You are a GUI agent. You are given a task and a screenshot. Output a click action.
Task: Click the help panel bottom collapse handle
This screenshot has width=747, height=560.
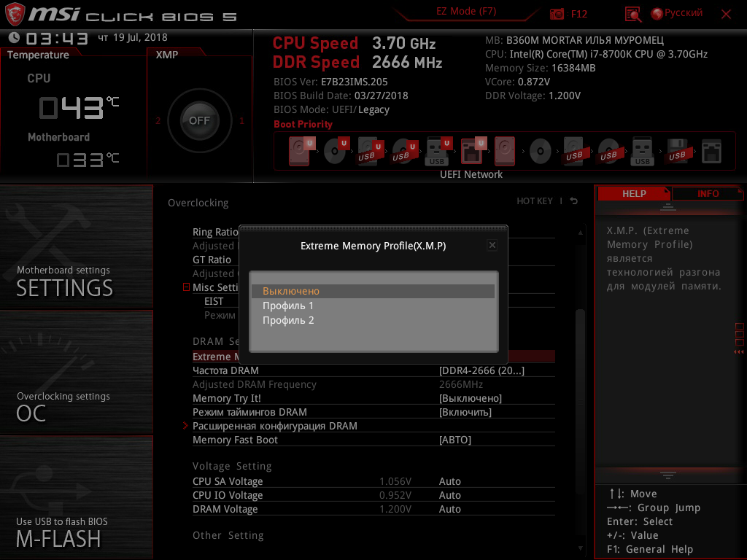click(x=667, y=475)
